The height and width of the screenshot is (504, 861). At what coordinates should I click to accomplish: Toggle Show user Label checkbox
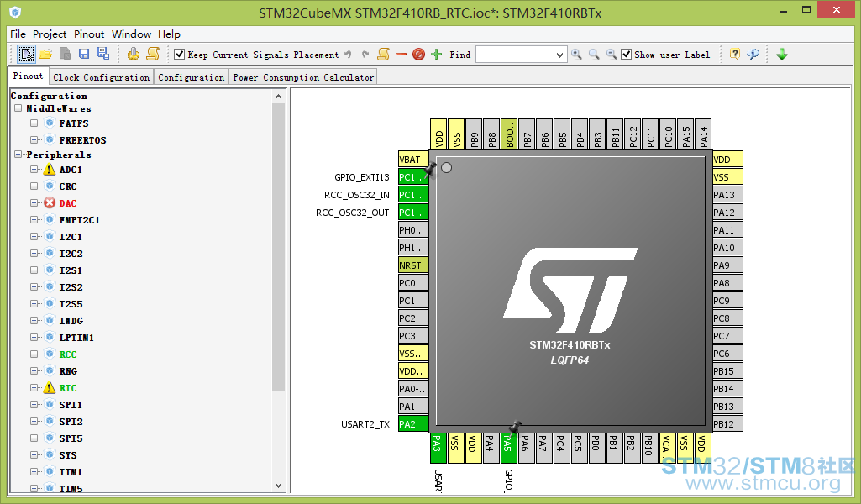(626, 55)
